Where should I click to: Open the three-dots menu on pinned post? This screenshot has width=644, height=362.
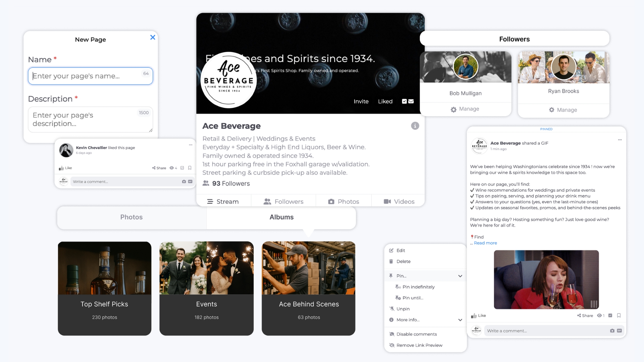coord(620,140)
